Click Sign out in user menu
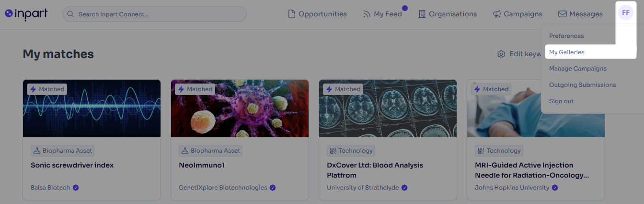 (x=561, y=101)
